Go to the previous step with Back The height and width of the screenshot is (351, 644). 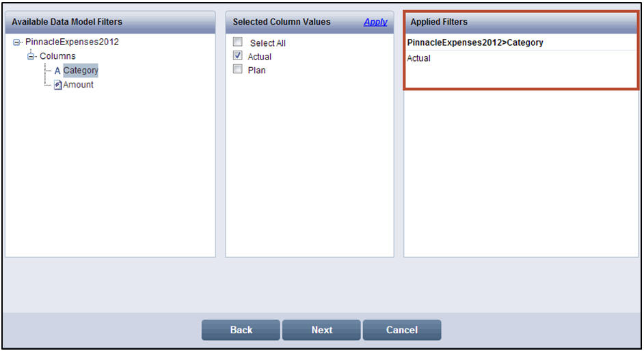pos(241,330)
